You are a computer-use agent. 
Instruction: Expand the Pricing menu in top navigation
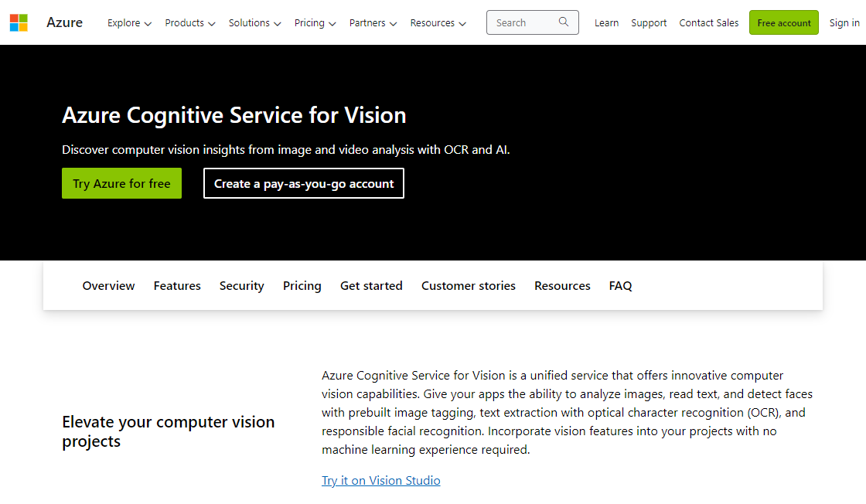point(315,23)
